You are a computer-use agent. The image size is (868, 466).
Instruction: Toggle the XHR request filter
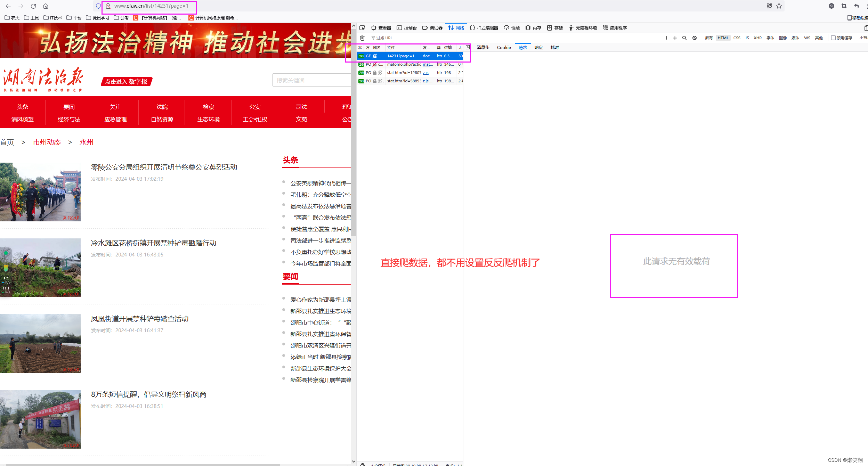(757, 38)
